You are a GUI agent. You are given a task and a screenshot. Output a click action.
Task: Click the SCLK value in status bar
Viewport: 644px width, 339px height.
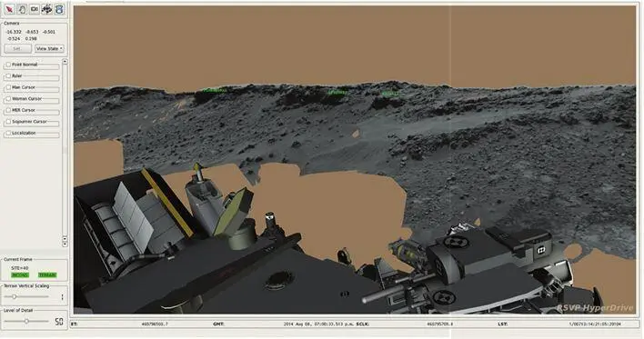[439, 324]
